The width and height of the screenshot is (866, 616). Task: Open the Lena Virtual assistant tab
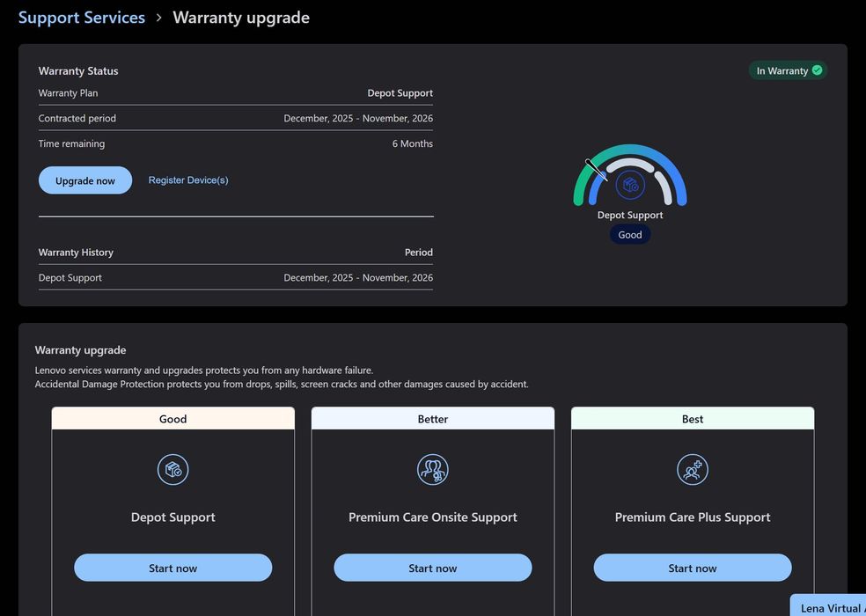pyautogui.click(x=828, y=606)
